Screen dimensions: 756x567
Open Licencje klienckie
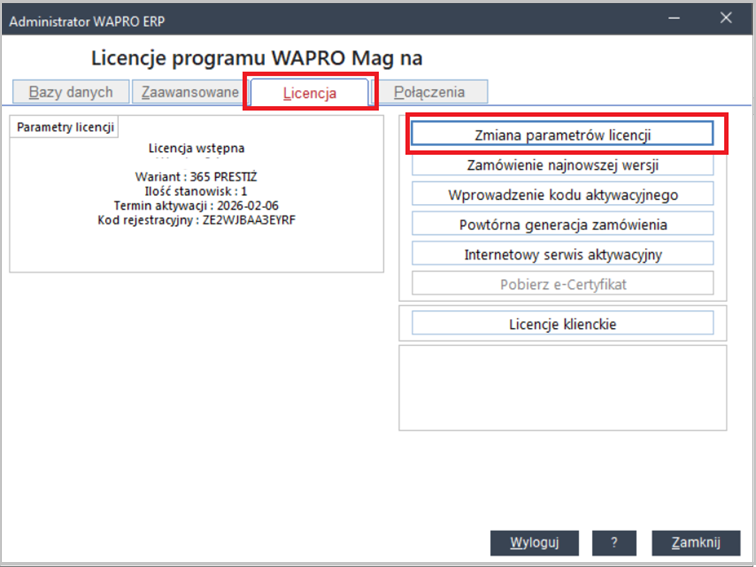562,324
